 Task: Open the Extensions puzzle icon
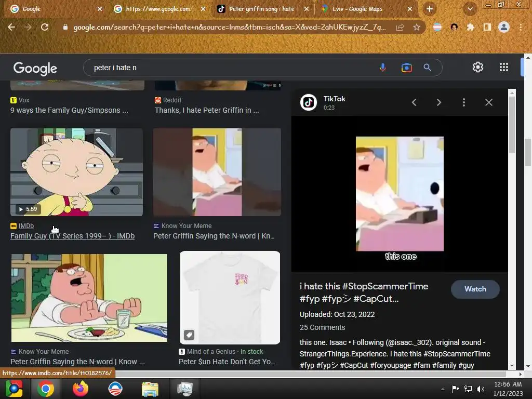470,27
